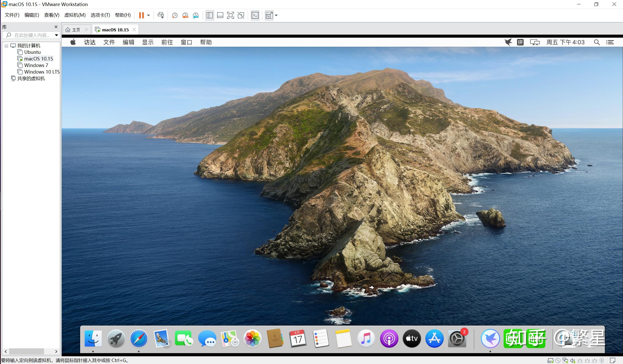Image resolution: width=623 pixels, height=364 pixels.
Task: Expand the stretch guest display dropdown arrow
Action: [x=276, y=15]
